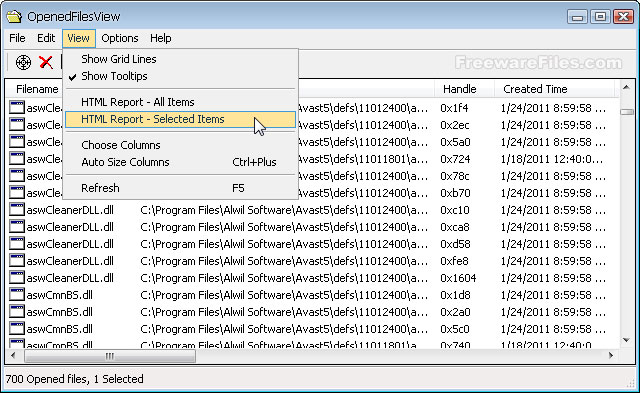Click the file icon of handle 0x1d8 row
The height and width of the screenshot is (393, 640).
[17, 295]
